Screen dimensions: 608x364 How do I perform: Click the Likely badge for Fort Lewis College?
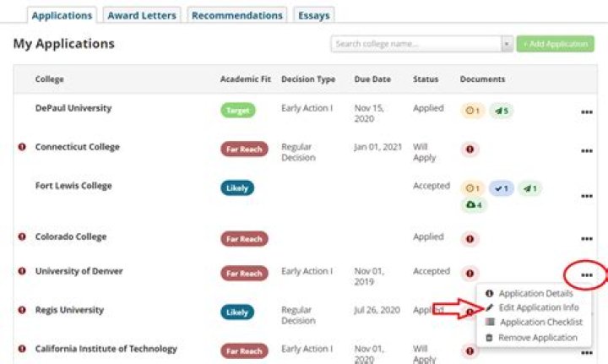[x=237, y=188]
